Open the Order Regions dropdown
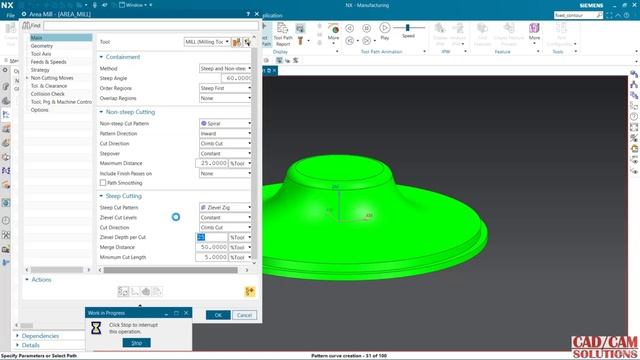The width and height of the screenshot is (640, 360). 225,88
